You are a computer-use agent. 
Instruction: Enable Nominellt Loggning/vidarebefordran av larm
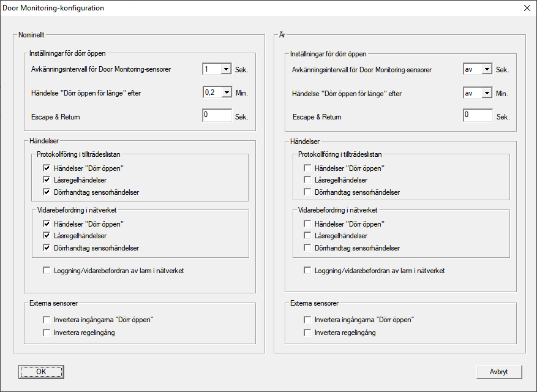47,270
